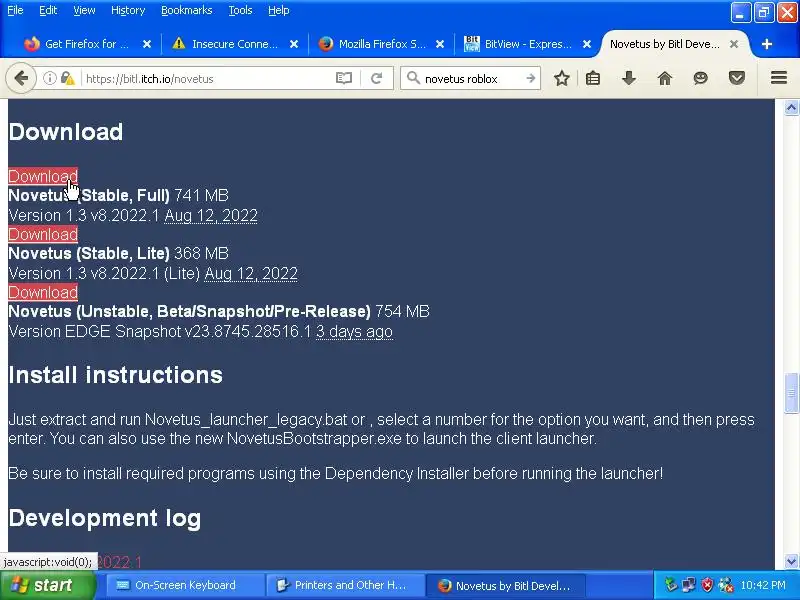This screenshot has width=800, height=600.
Task: Click the red security shield tray icon
Action: pyautogui.click(x=707, y=585)
